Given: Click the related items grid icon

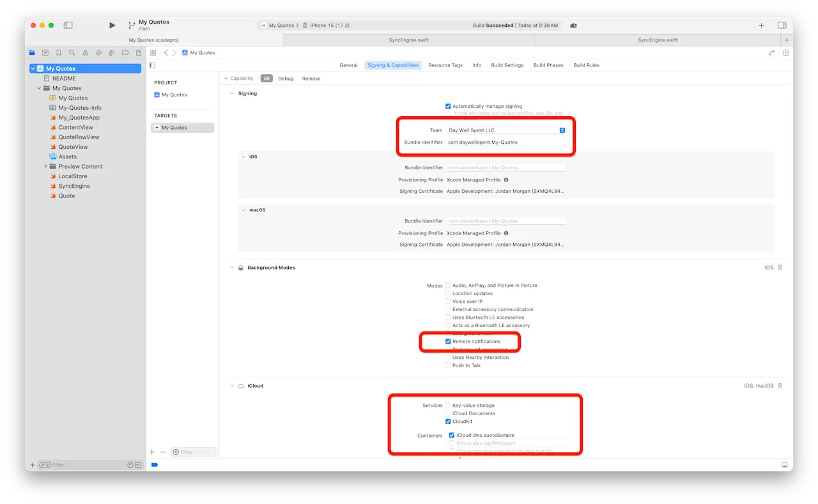Looking at the screenshot, I should click(153, 53).
